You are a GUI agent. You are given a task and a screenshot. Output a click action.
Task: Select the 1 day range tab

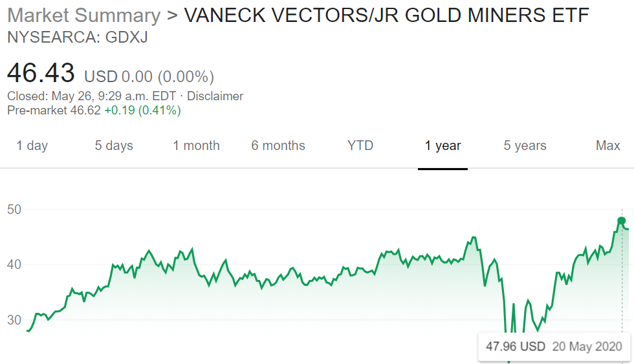click(32, 145)
